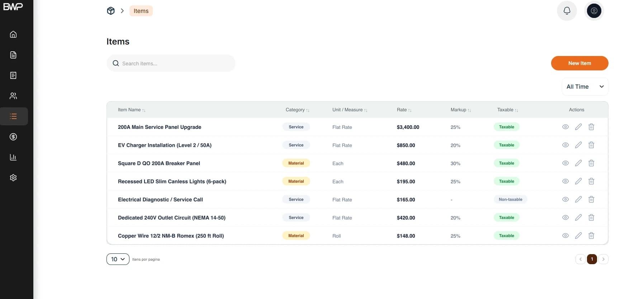Image resolution: width=644 pixels, height=299 pixels.
Task: Open the 10 items per page dropdown
Action: pyautogui.click(x=118, y=259)
